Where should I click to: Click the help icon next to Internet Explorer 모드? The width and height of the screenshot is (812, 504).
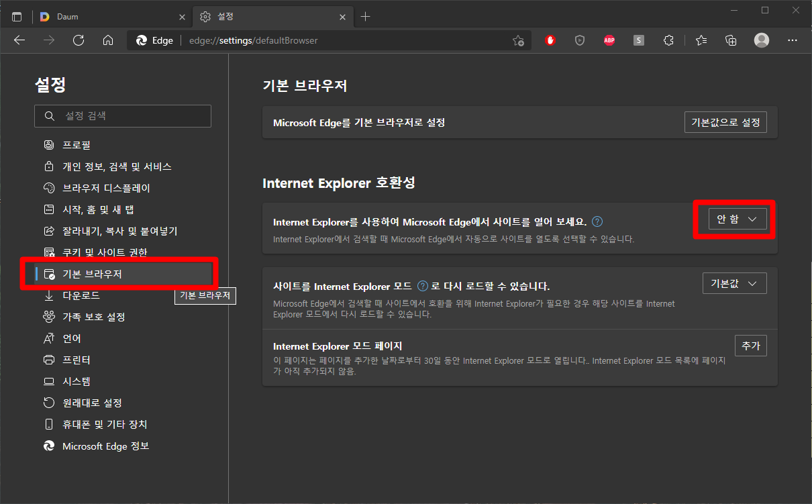point(423,286)
